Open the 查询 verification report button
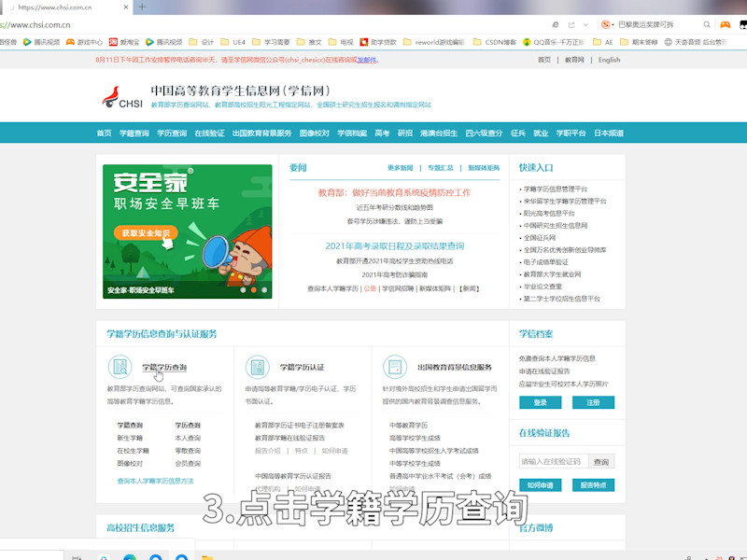 600,460
